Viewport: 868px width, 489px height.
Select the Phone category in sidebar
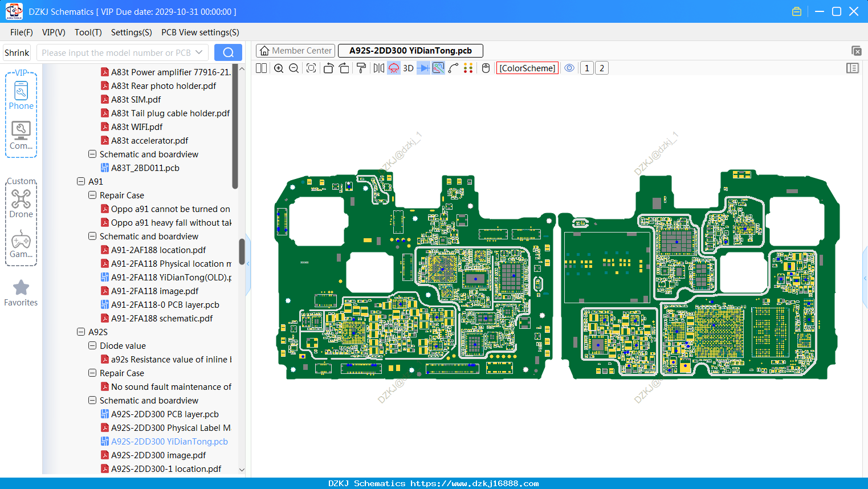tap(21, 96)
